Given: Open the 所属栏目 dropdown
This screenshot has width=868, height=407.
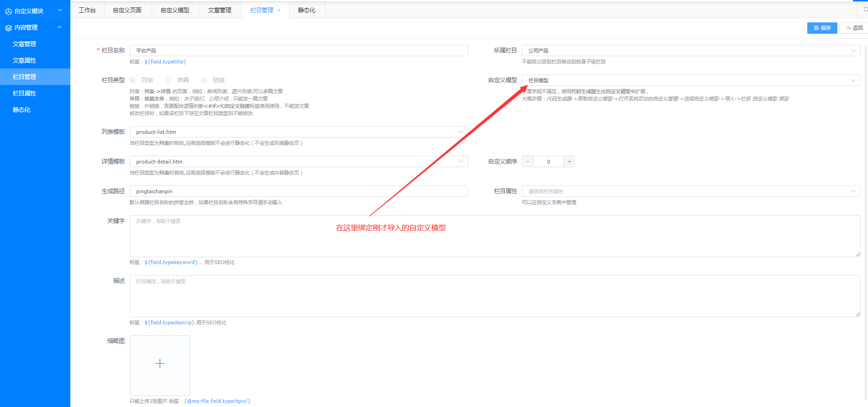Looking at the screenshot, I should click(x=690, y=51).
